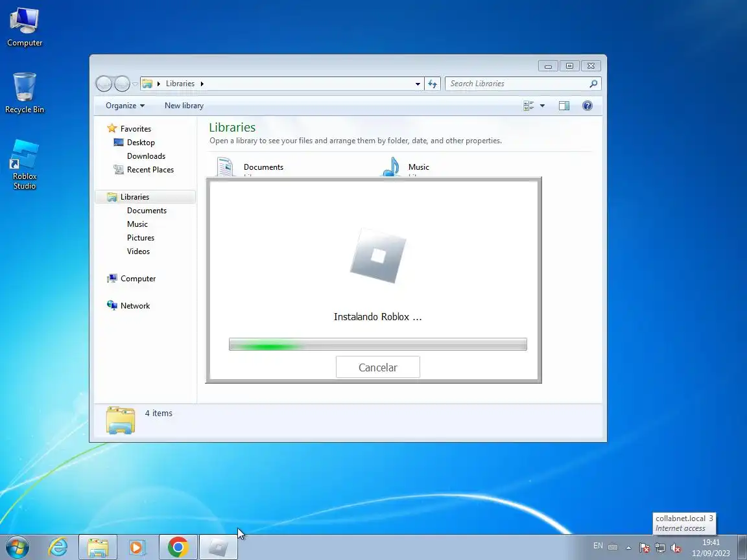Viewport: 747px width, 560px height.
Task: Show hidden tray icons arrow
Action: point(628,548)
